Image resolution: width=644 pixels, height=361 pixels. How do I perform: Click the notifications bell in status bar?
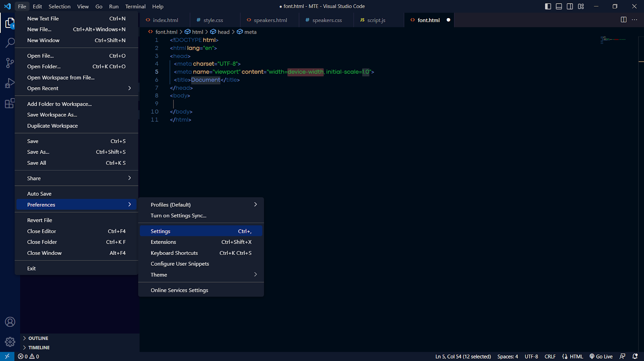pyautogui.click(x=635, y=356)
